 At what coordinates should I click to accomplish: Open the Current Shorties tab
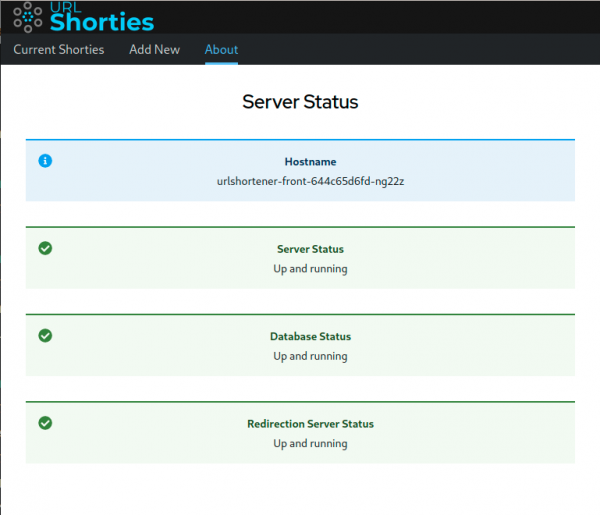[59, 49]
